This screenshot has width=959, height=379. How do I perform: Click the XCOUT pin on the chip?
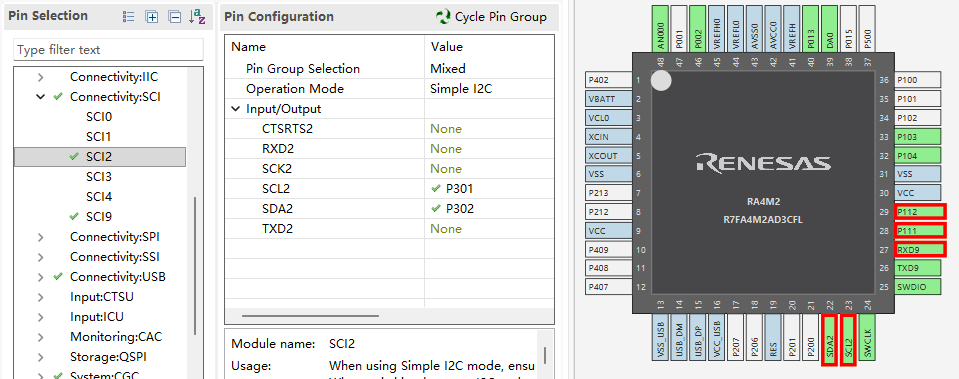608,156
